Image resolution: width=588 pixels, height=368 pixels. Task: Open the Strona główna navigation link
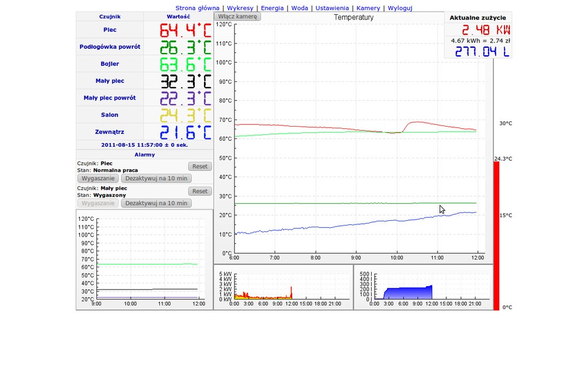(197, 8)
